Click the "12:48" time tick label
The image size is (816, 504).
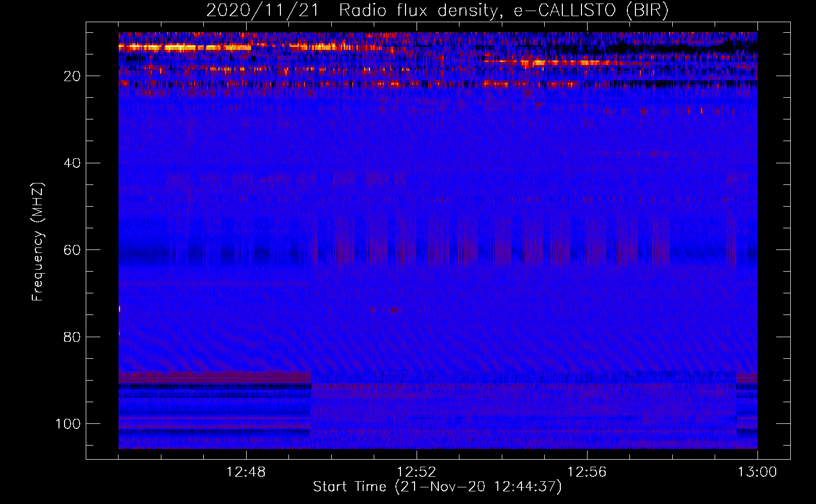pos(246,472)
